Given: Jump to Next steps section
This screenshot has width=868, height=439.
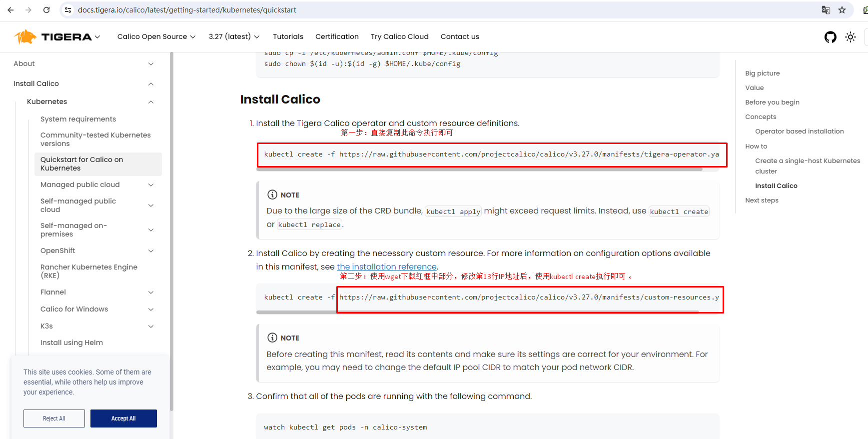Looking at the screenshot, I should point(762,200).
